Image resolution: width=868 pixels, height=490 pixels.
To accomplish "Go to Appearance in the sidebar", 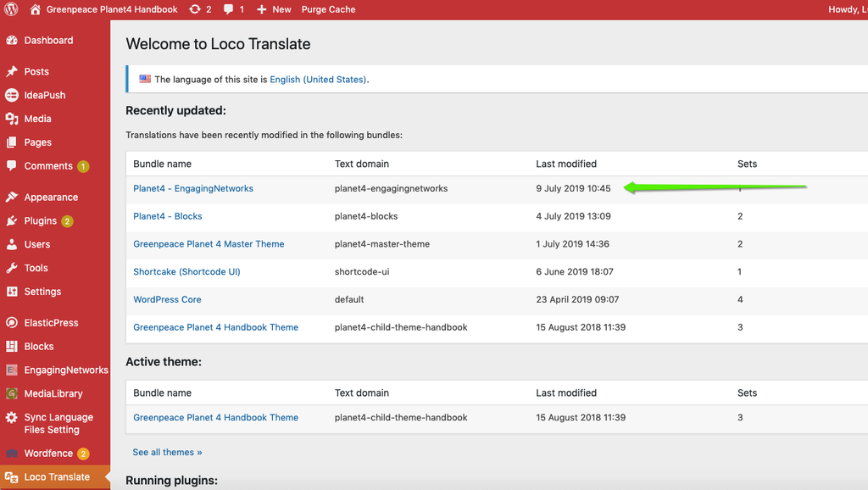I will 51,198.
